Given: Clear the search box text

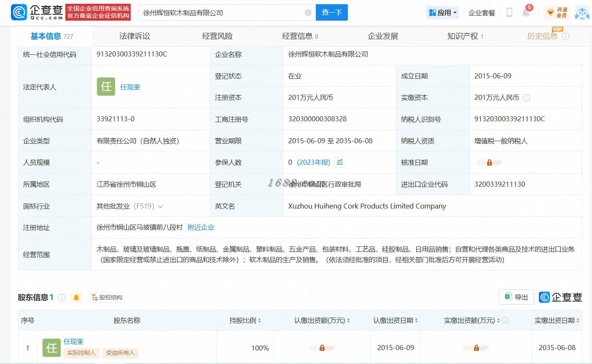Looking at the screenshot, I should 308,13.
